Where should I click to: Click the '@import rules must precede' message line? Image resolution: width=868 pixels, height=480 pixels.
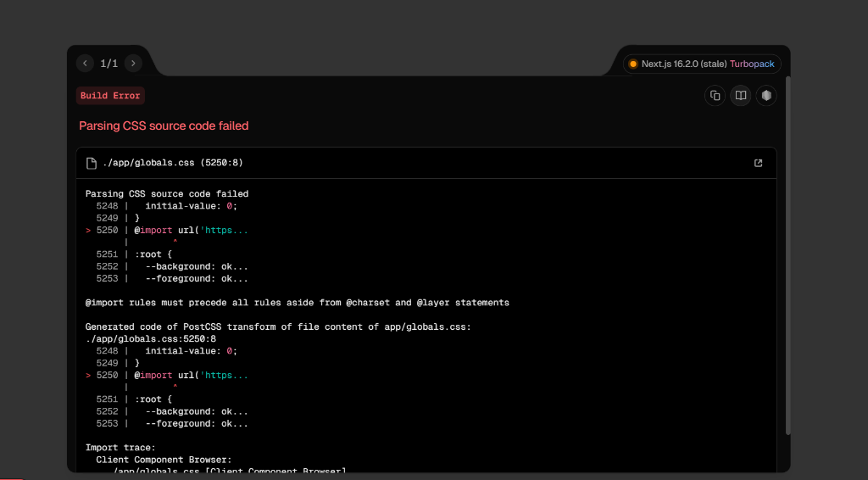(298, 303)
